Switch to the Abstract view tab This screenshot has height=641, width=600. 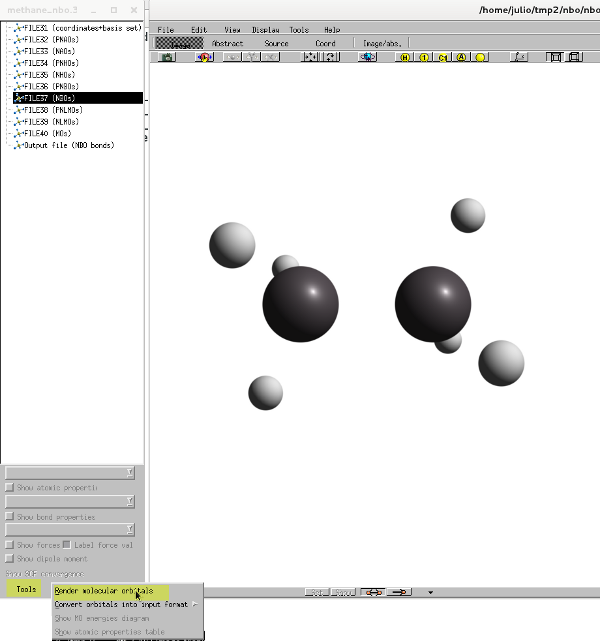(227, 43)
